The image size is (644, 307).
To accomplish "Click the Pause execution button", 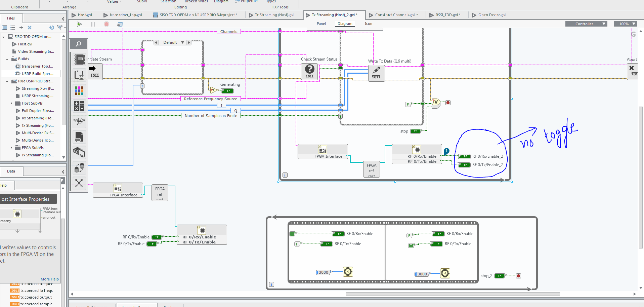I will click(x=93, y=24).
